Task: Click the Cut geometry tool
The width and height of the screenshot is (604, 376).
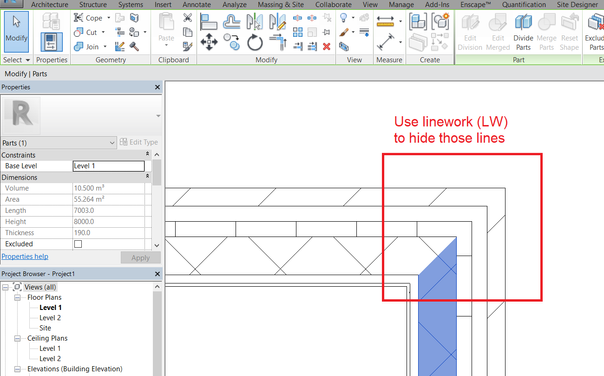Action: click(x=86, y=32)
